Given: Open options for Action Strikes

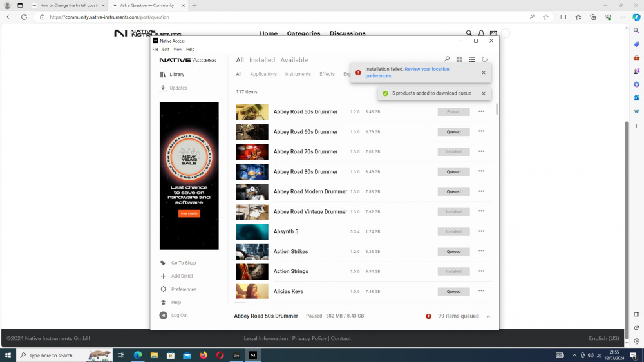Looking at the screenshot, I should (481, 251).
